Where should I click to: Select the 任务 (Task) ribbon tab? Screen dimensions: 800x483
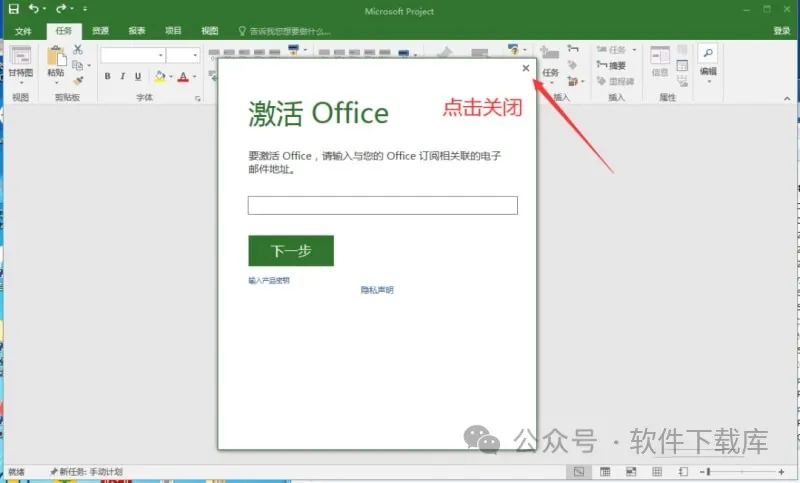pos(64,31)
